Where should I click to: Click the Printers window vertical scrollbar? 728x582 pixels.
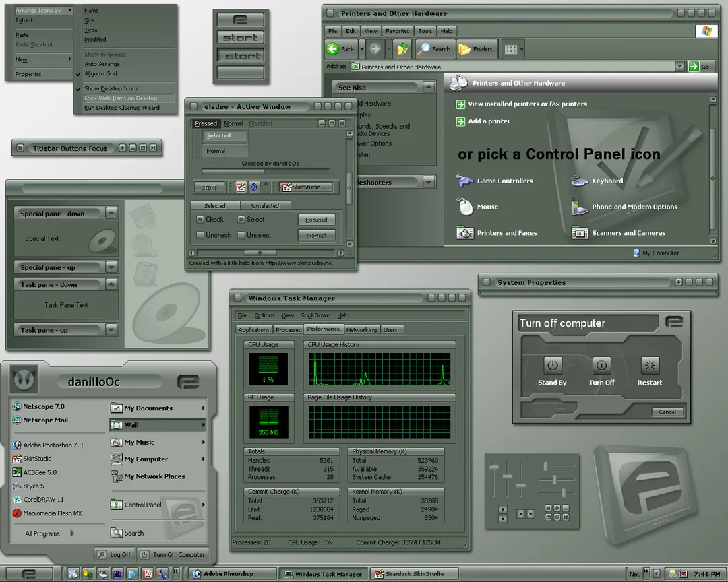713,178
